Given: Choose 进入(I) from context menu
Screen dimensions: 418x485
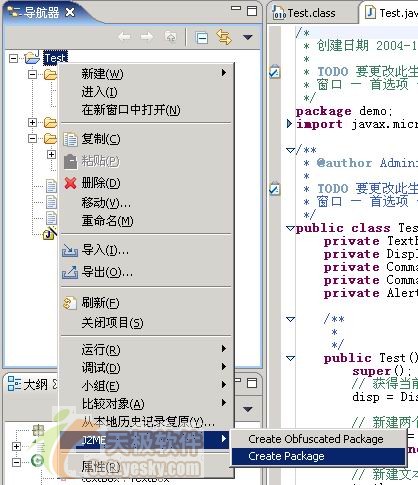Looking at the screenshot, I should pyautogui.click(x=146, y=92).
